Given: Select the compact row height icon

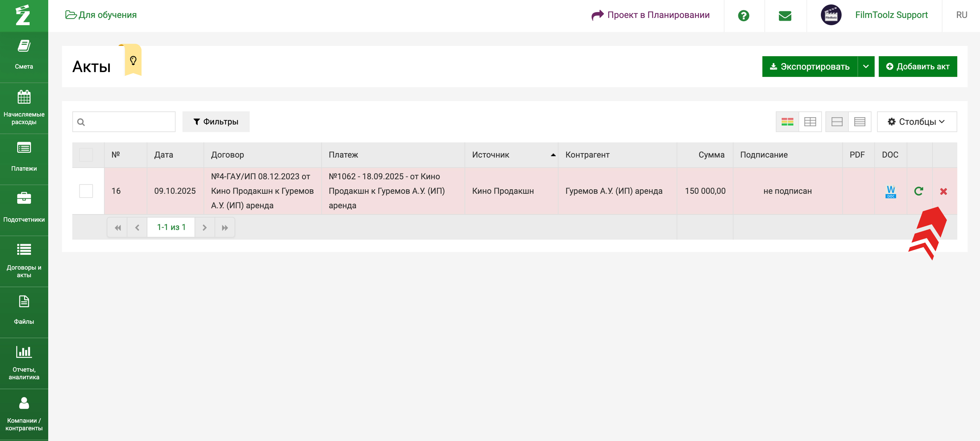Looking at the screenshot, I should click(x=859, y=122).
